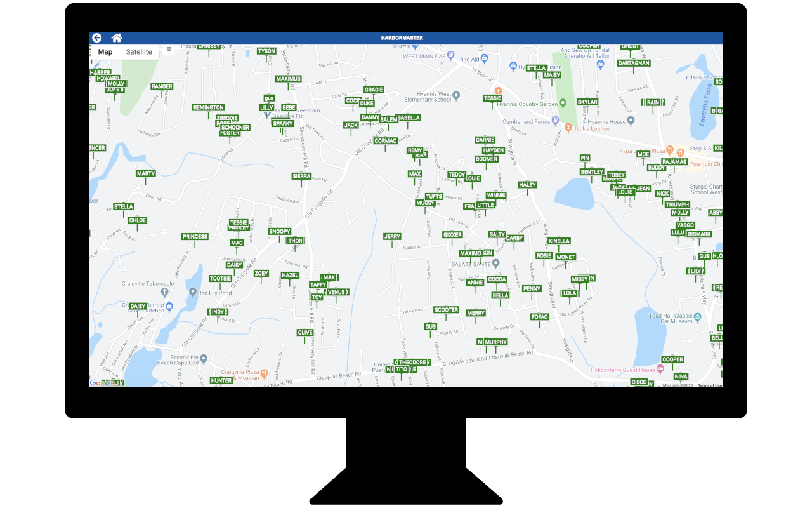Click the Terms of Use link
The image size is (812, 508).
[x=709, y=385]
